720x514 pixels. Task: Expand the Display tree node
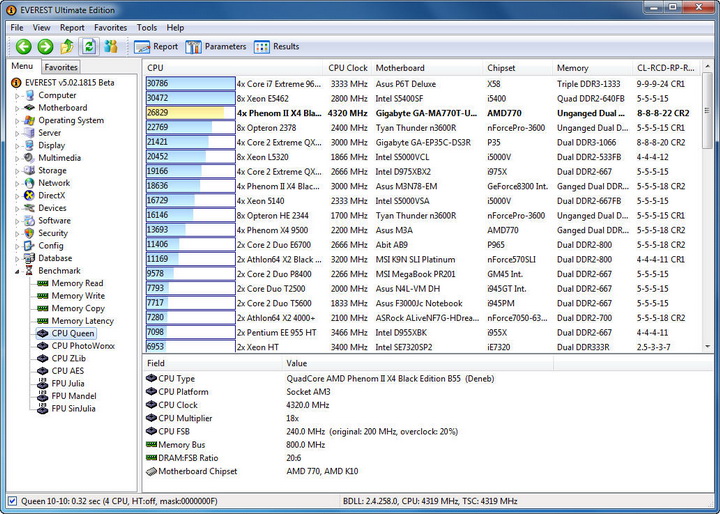17,146
